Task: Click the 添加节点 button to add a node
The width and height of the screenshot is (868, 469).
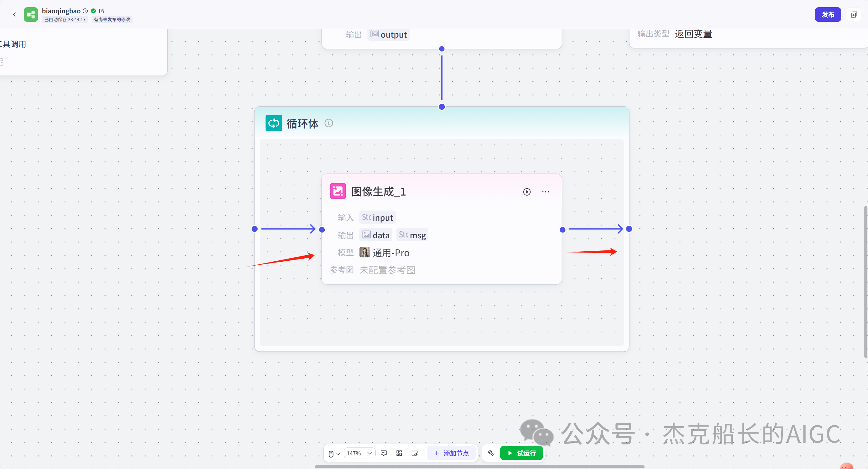Action: click(451, 453)
